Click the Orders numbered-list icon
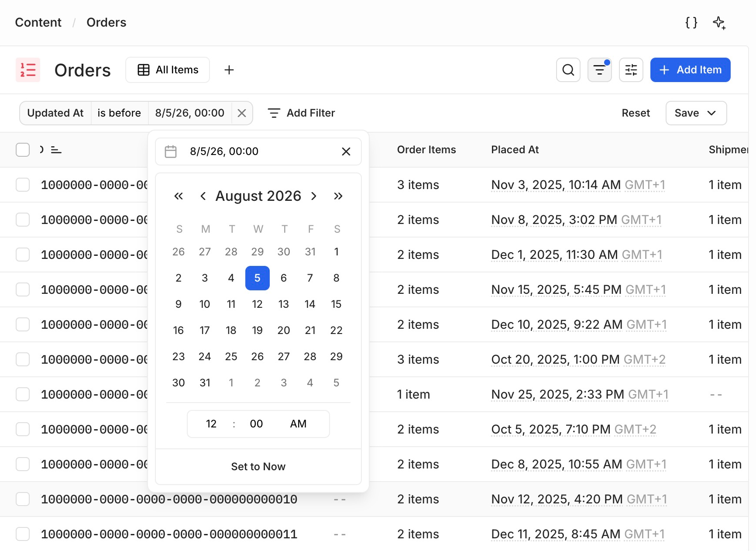756x551 pixels. tap(28, 70)
